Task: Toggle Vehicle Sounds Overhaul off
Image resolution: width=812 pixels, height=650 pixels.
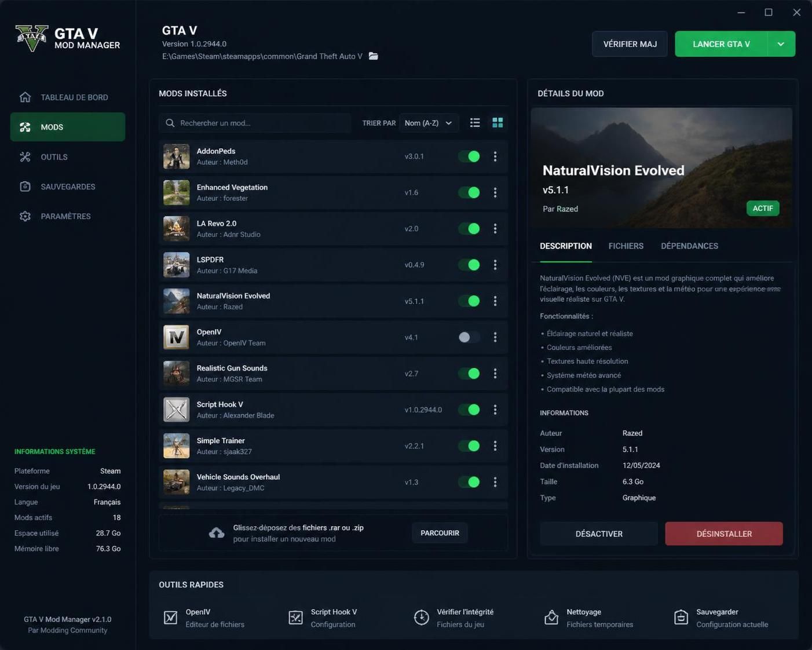Action: (x=469, y=482)
